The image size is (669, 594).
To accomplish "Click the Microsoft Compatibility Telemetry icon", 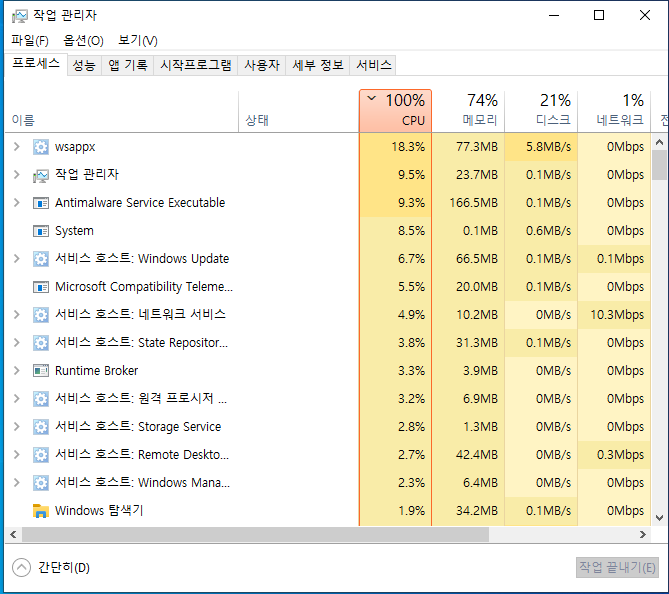I will tap(41, 287).
